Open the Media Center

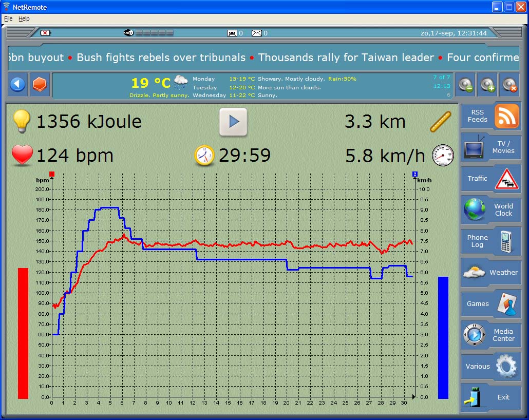tap(490, 335)
